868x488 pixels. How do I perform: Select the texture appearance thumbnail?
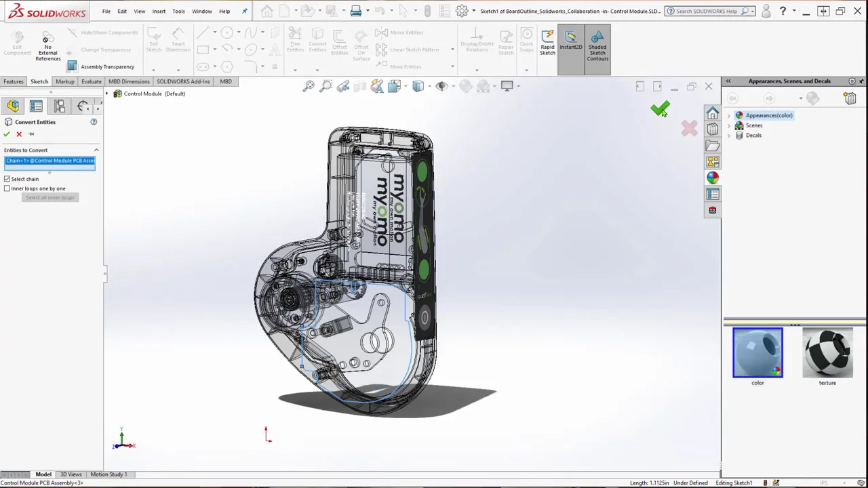point(827,352)
